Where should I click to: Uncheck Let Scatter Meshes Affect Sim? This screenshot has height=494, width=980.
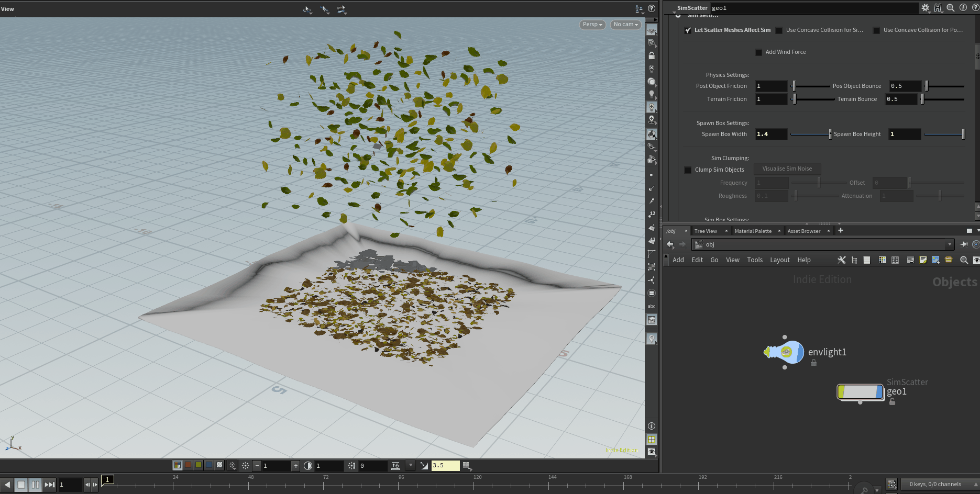(x=688, y=30)
